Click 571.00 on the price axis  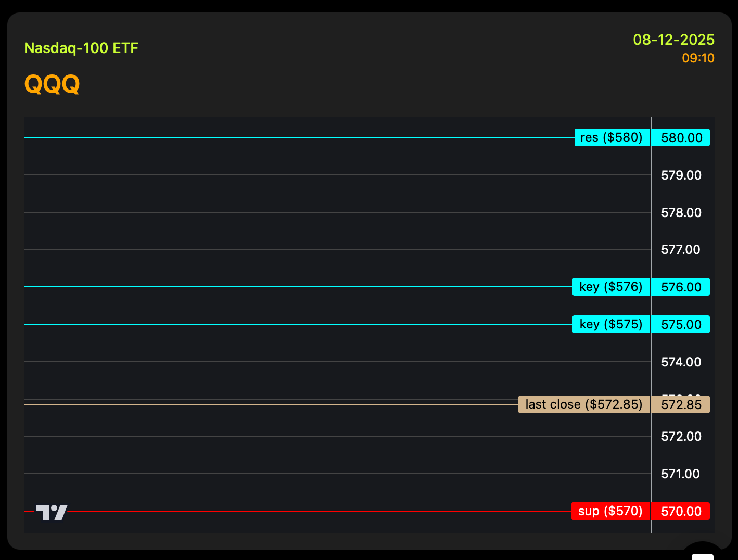681,474
